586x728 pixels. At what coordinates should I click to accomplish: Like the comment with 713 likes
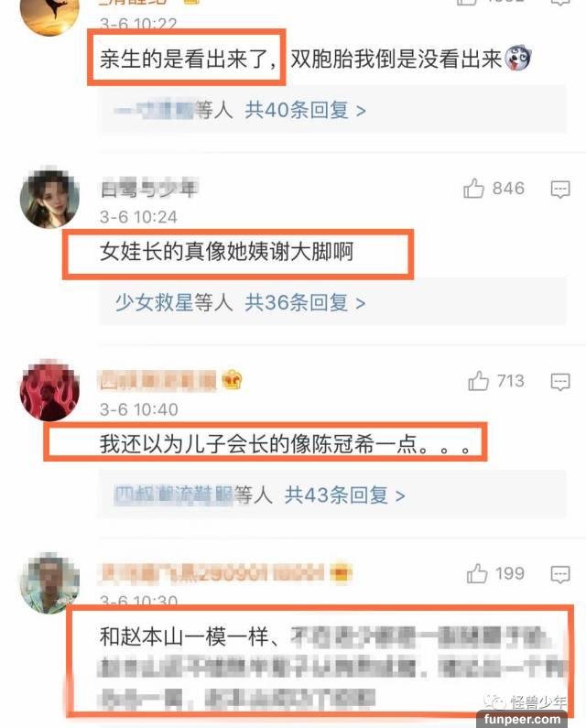(478, 381)
